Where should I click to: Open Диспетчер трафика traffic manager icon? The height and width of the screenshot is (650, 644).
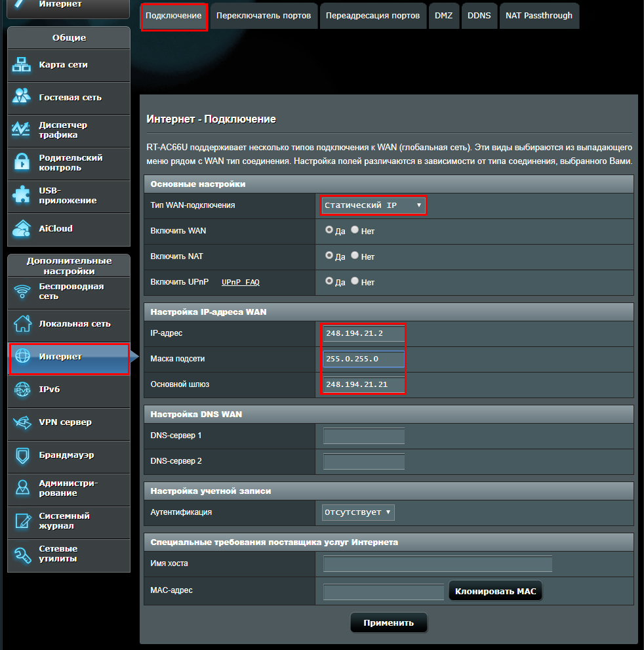(x=22, y=130)
